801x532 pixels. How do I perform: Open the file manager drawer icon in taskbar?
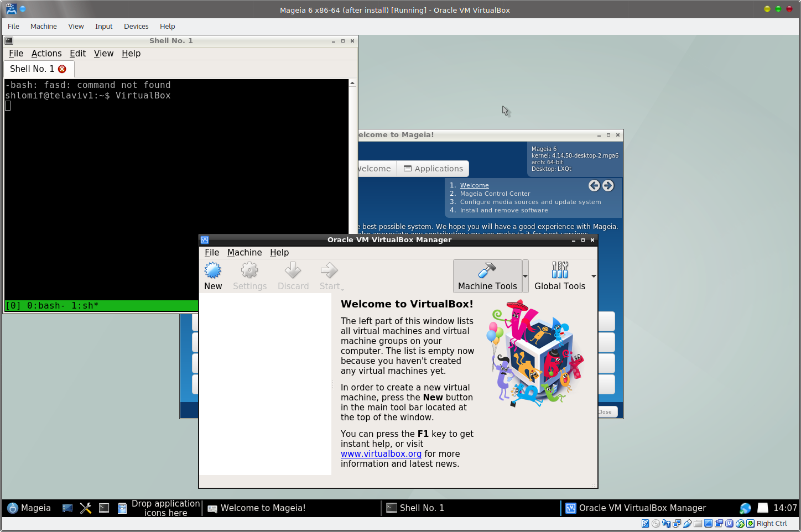tap(122, 508)
